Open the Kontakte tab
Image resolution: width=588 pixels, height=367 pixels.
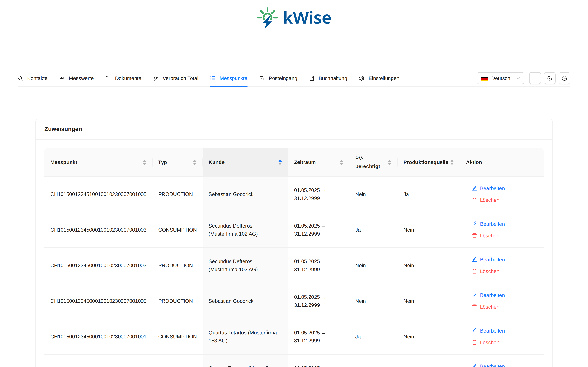(x=33, y=78)
